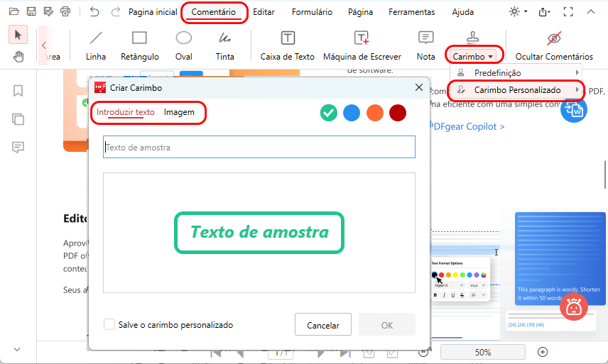Select the dark red stamp color
The image size is (608, 364).
click(x=398, y=113)
